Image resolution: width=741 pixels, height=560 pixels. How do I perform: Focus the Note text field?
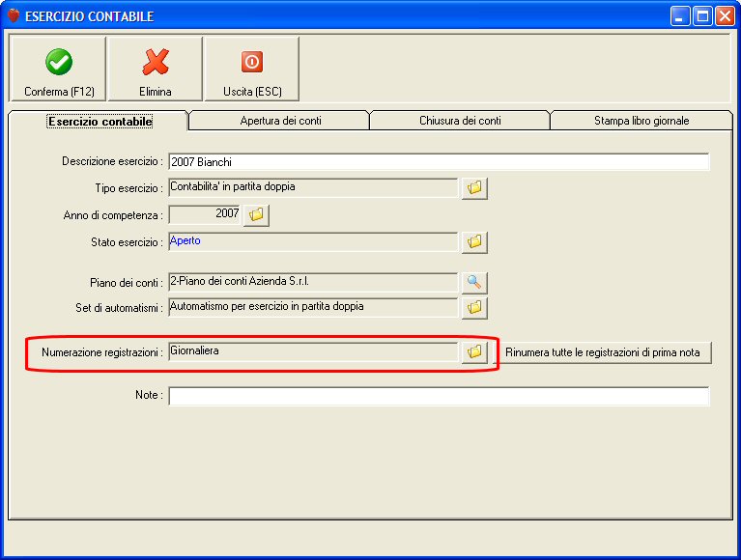coord(439,396)
